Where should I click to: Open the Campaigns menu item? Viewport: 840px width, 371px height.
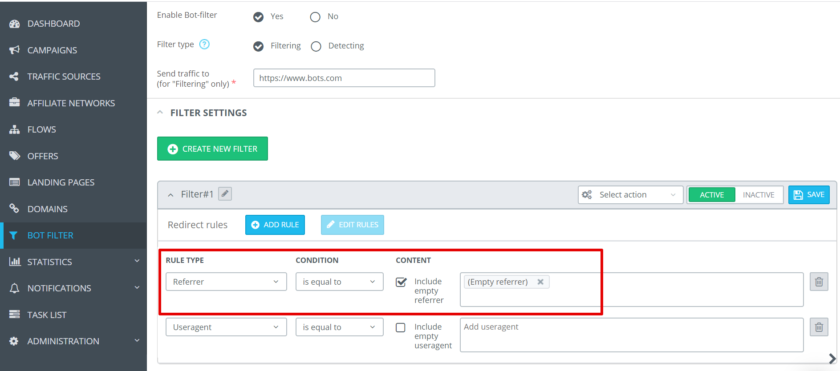point(52,50)
